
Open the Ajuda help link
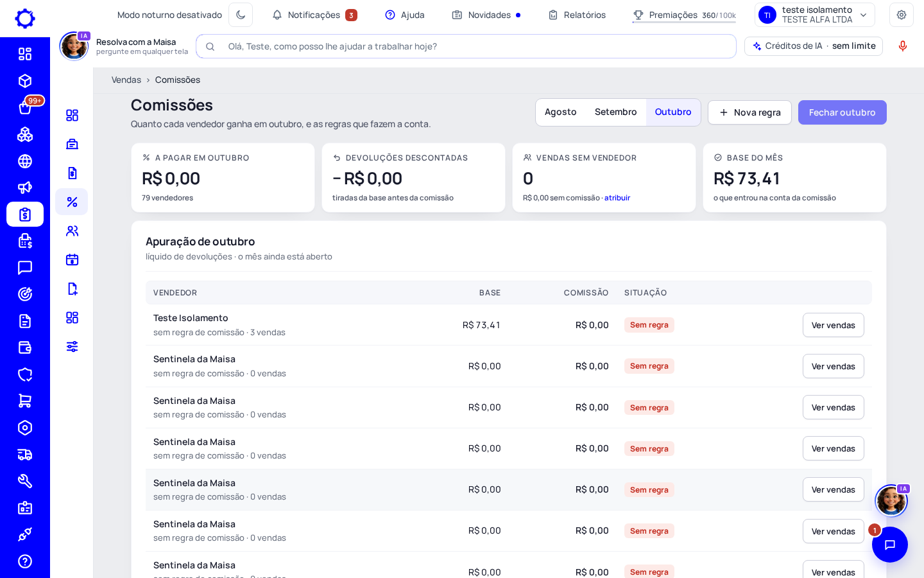(x=405, y=15)
